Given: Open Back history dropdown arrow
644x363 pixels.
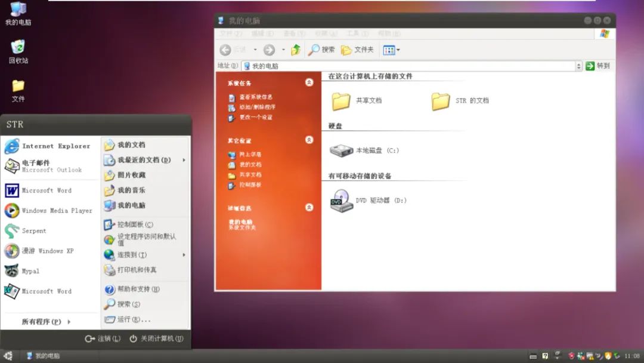Looking at the screenshot, I should [255, 50].
